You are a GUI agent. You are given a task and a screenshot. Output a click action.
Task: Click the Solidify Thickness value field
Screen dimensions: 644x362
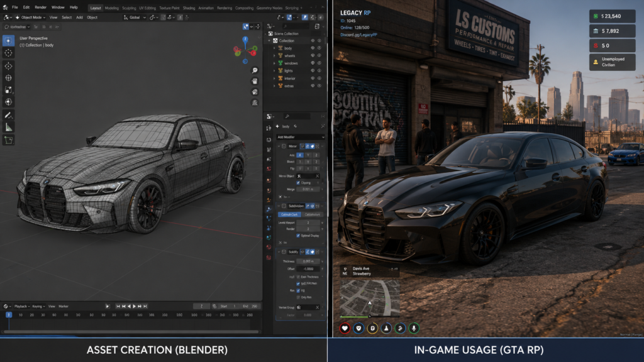coord(308,261)
